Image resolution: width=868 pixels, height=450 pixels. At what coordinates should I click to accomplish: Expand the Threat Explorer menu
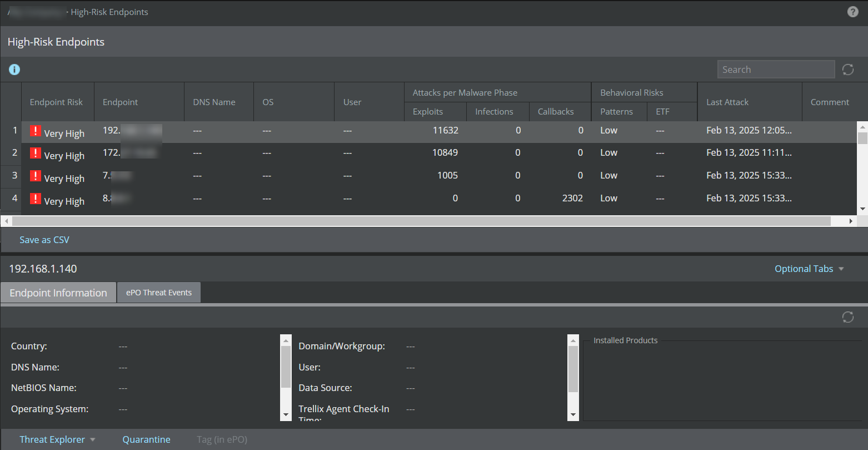58,439
